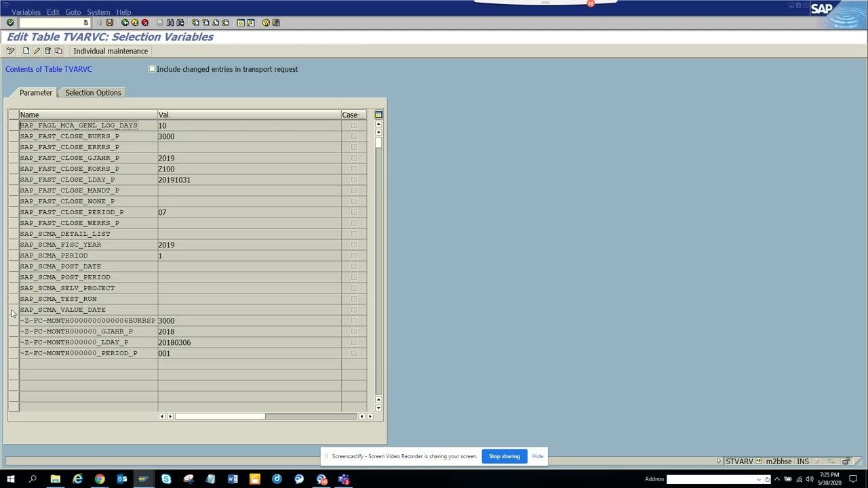Screen dimensions: 868x488
Task: Open Skype from the taskbar
Action: pos(166,479)
